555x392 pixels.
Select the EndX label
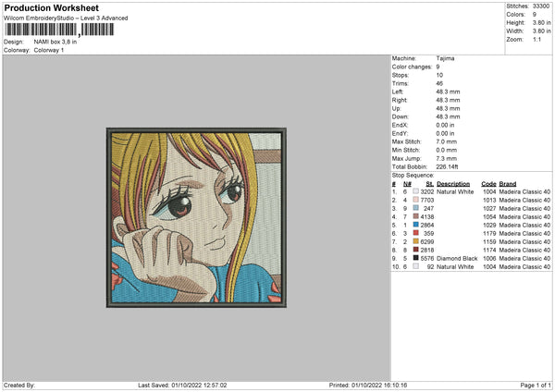pyautogui.click(x=400, y=125)
